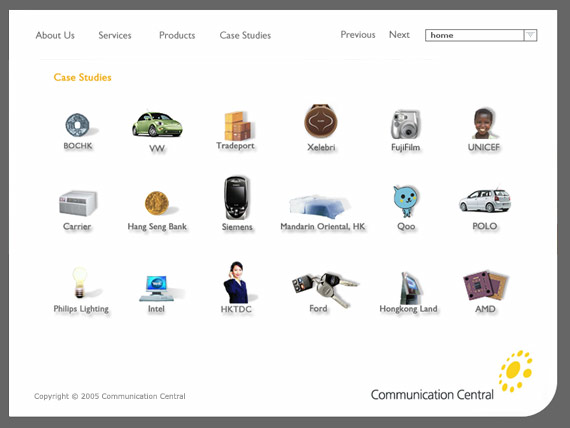Open the About Us menu

click(x=55, y=35)
